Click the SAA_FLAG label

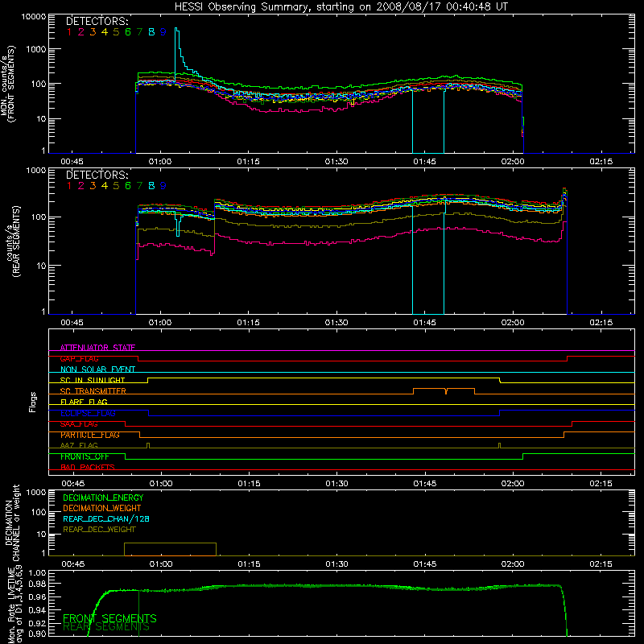[79, 424]
